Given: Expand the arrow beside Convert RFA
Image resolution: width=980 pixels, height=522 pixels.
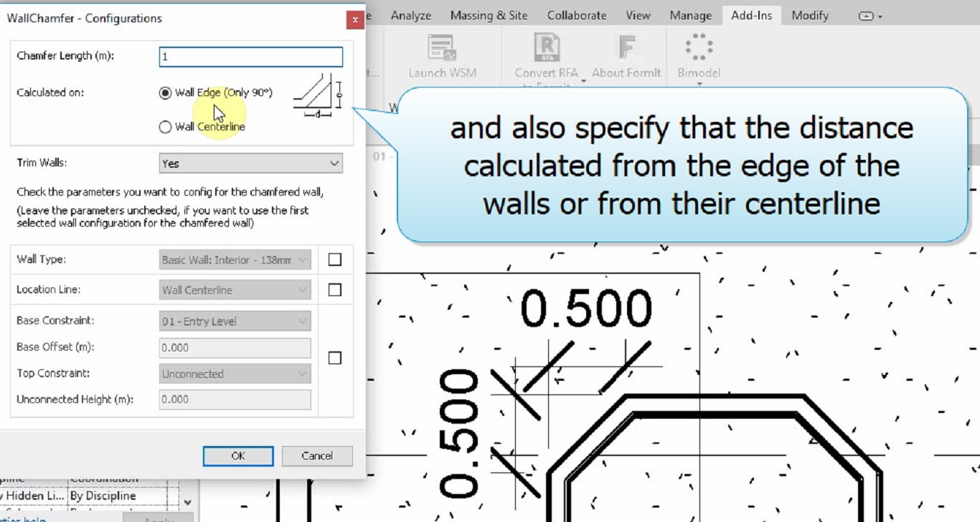Looking at the screenshot, I should (x=583, y=80).
